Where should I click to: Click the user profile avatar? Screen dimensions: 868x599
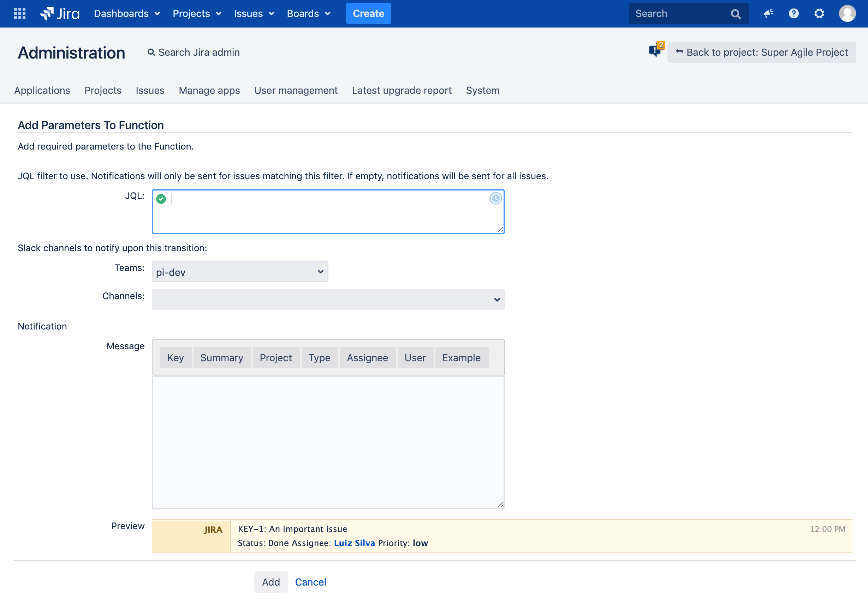847,13
